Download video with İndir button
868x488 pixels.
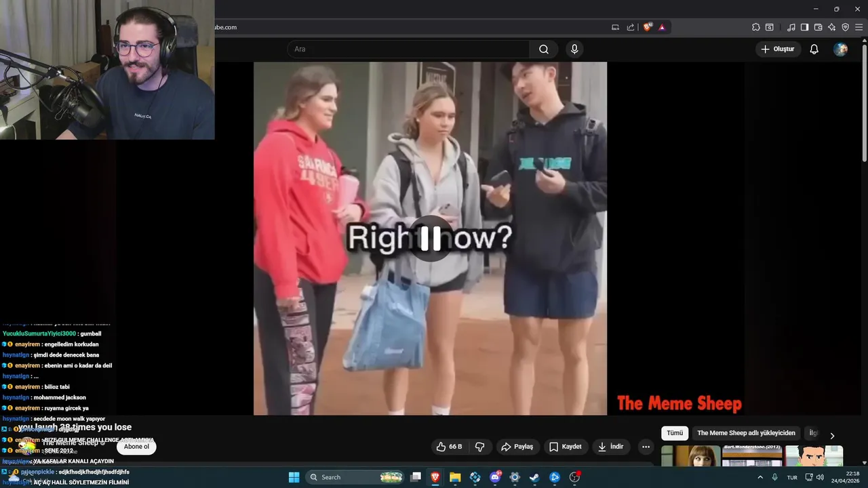610,447
